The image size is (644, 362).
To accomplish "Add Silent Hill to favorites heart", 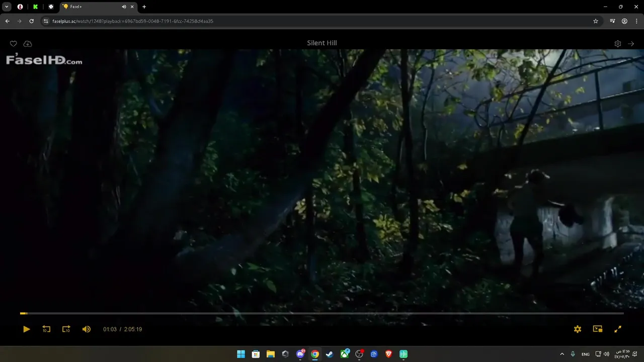I will 14,44.
